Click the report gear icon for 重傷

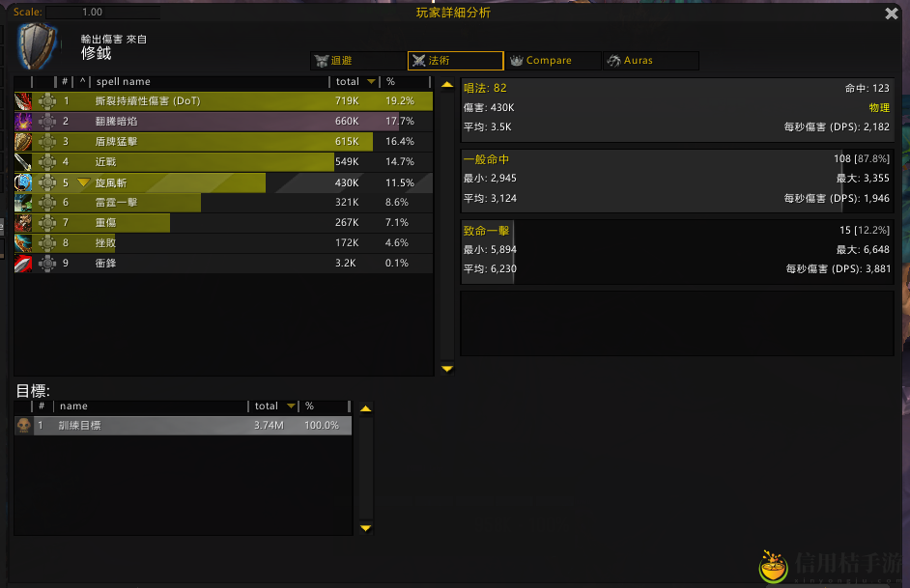coord(47,223)
